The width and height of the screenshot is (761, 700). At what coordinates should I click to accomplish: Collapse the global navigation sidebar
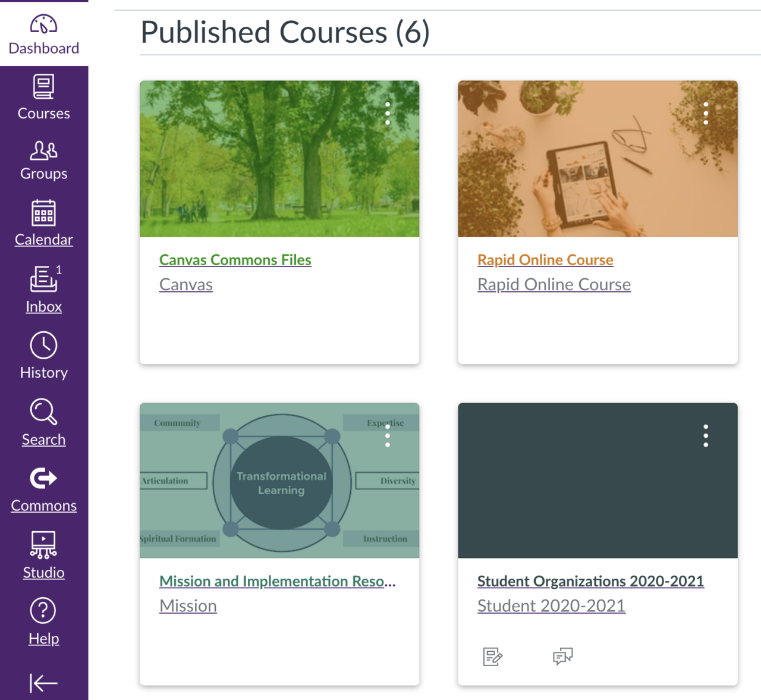pos(43,683)
